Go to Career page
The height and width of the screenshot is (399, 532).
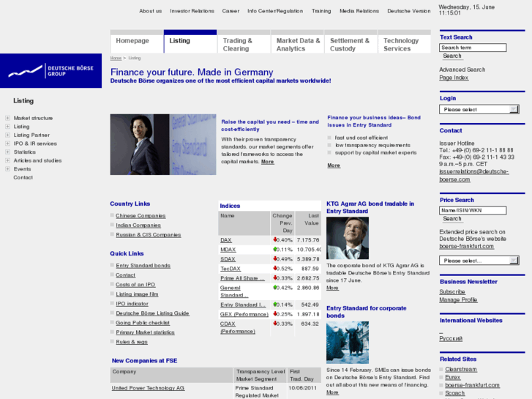(231, 11)
